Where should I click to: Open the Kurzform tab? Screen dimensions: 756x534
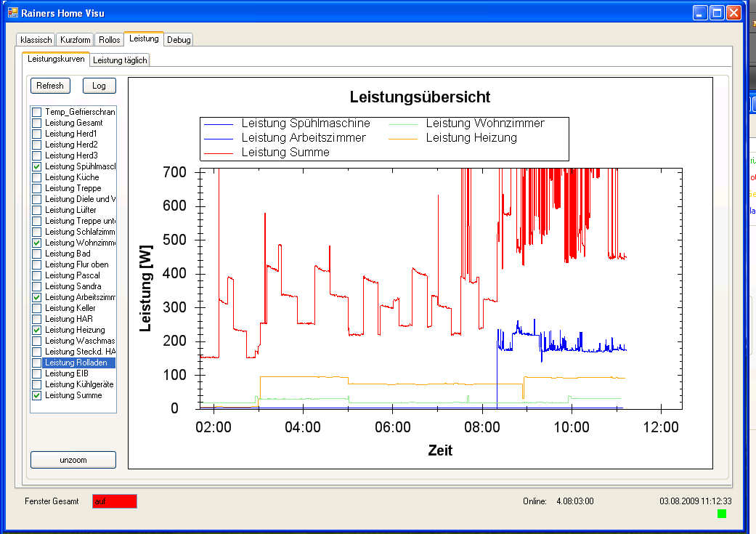tap(76, 40)
